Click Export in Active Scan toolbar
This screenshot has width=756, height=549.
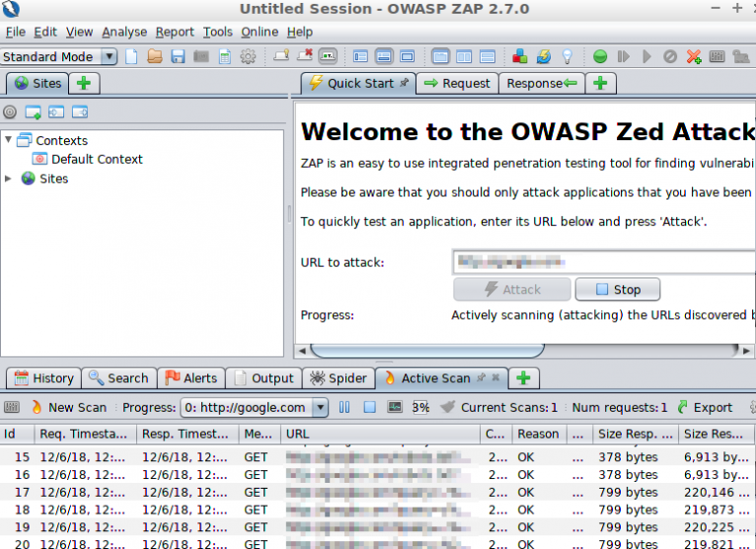pyautogui.click(x=705, y=407)
